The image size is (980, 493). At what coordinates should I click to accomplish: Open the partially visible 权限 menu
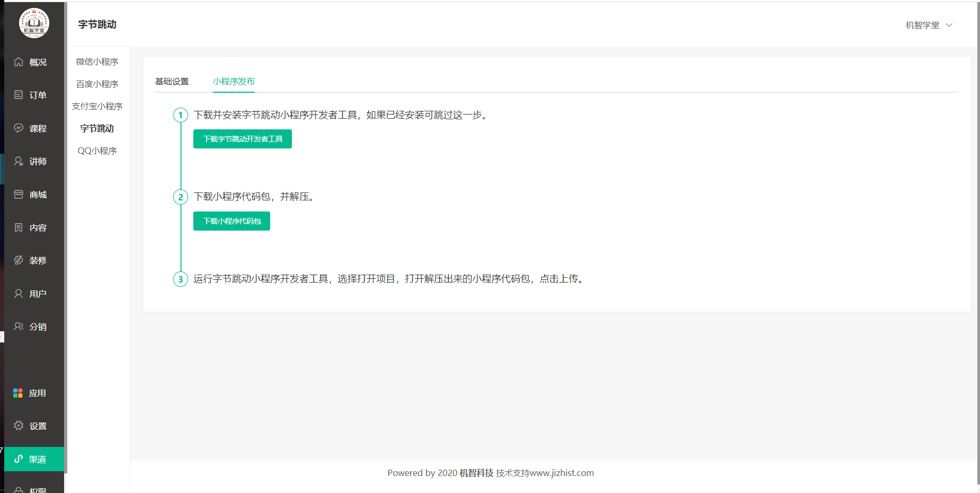tap(34, 489)
